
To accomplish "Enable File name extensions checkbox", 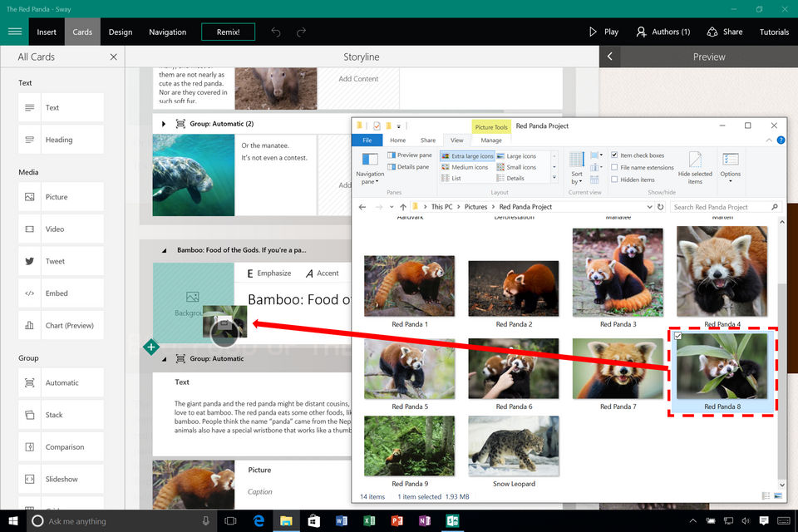I will (x=614, y=167).
